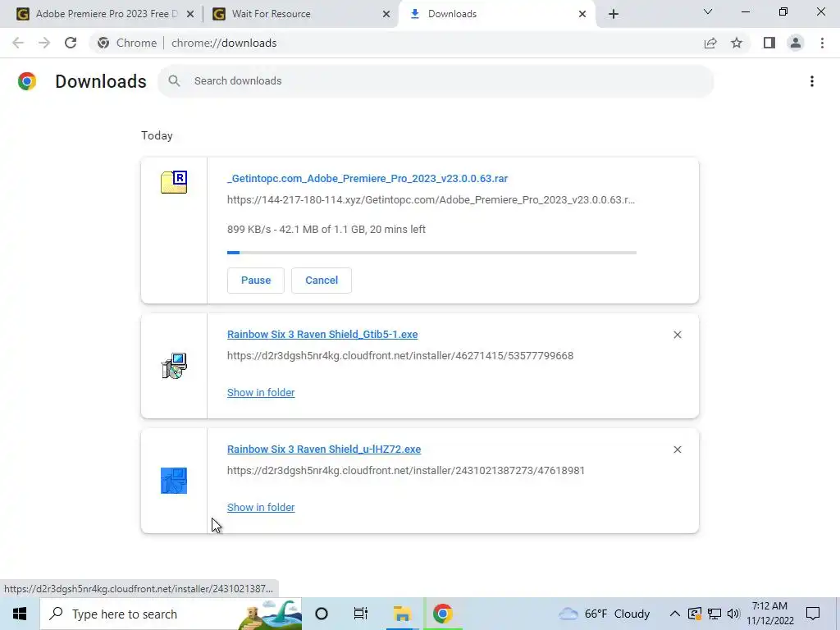Open a new tab with plus button
Viewport: 840px width, 630px height.
(614, 14)
